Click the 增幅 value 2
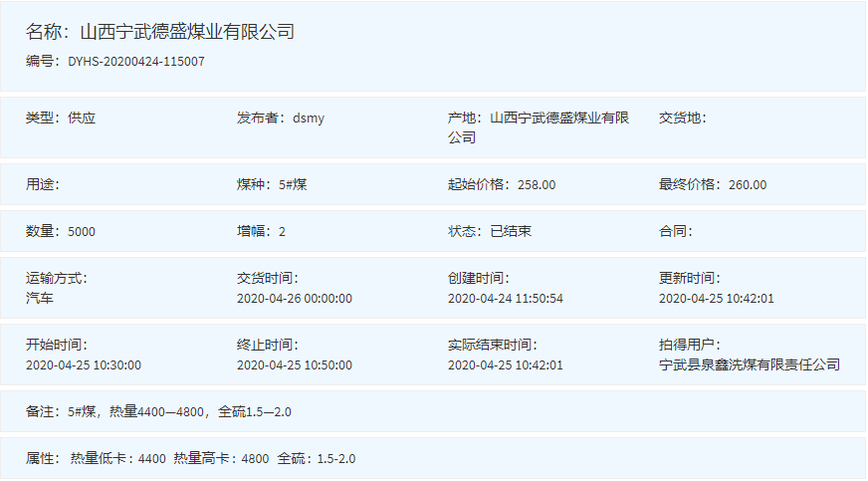Viewport: 868px width, 481px height. (x=282, y=231)
